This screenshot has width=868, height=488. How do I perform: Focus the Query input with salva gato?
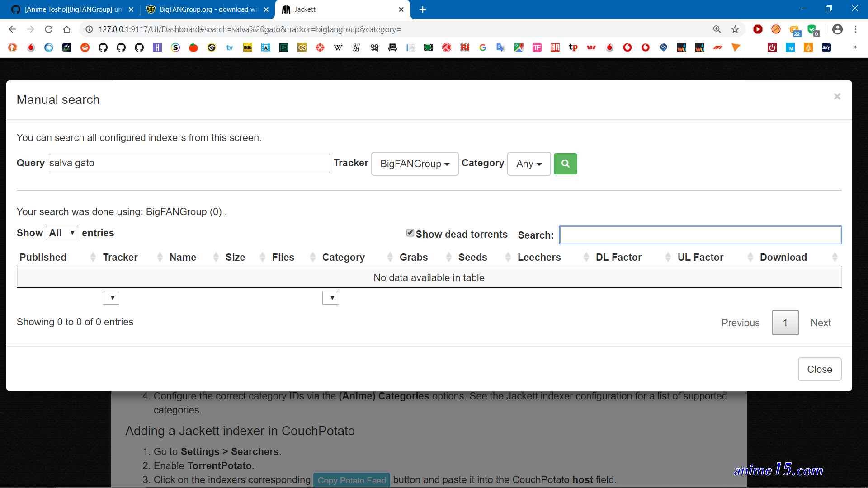[x=189, y=163]
